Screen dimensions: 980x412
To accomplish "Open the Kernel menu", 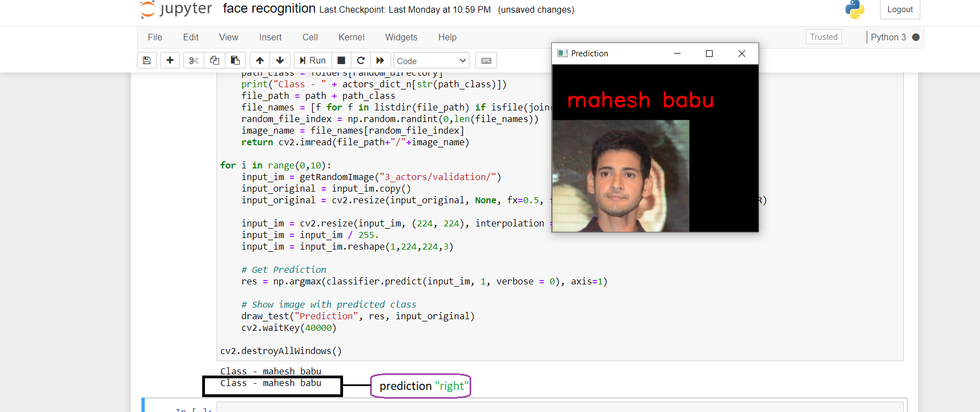I will pos(351,37).
